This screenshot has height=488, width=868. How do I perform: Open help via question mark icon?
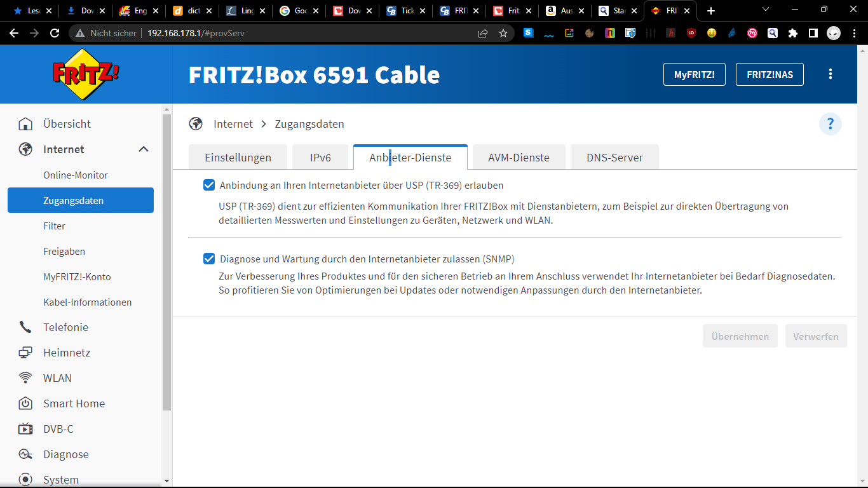pyautogui.click(x=830, y=124)
